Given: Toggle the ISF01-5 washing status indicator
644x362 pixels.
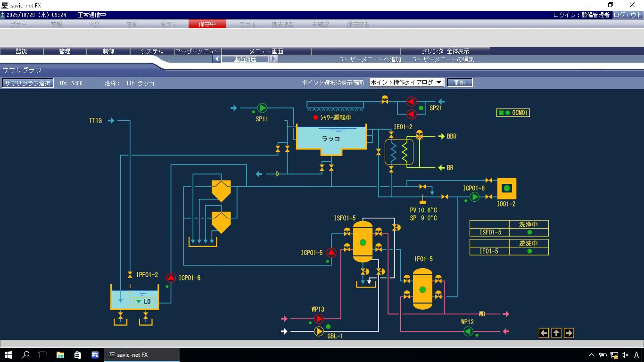Looking at the screenshot, I should 529,232.
